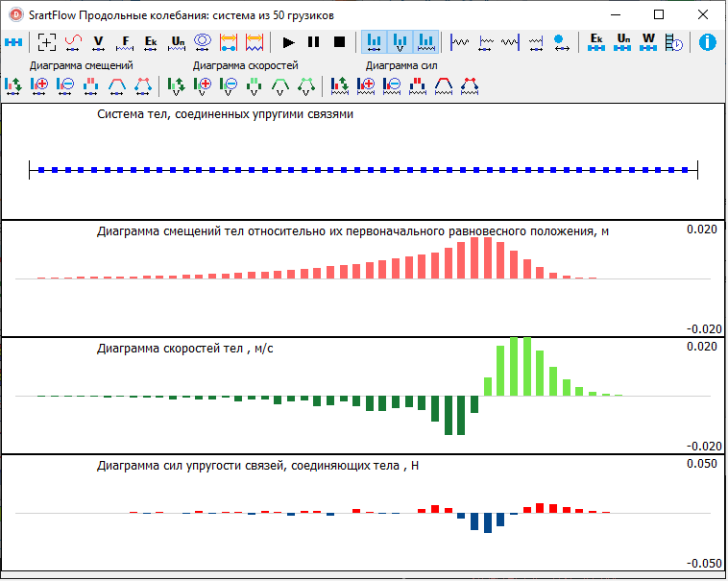The height and width of the screenshot is (581, 728).
Task: Open the Un energy graph with spring icon
Action: click(x=178, y=42)
